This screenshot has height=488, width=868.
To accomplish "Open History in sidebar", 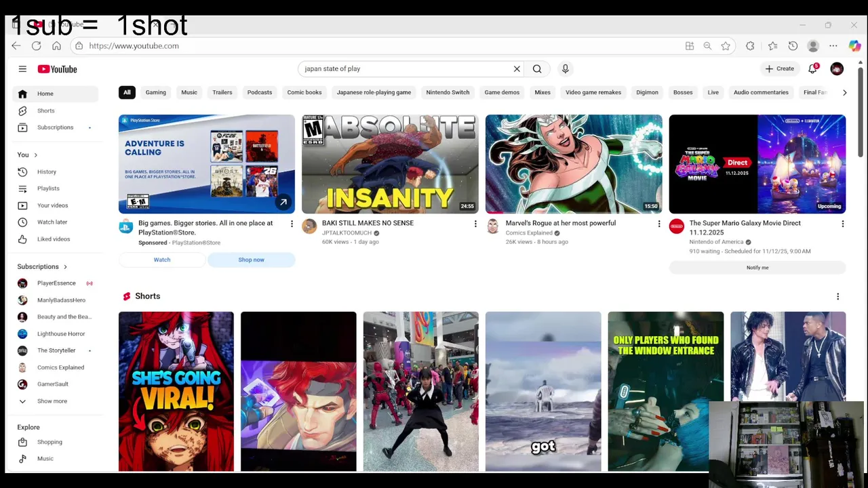I will coord(56,171).
